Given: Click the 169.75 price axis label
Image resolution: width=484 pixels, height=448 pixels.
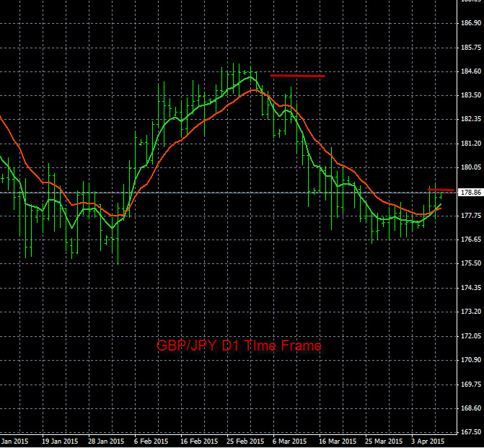Looking at the screenshot, I should [x=471, y=385].
